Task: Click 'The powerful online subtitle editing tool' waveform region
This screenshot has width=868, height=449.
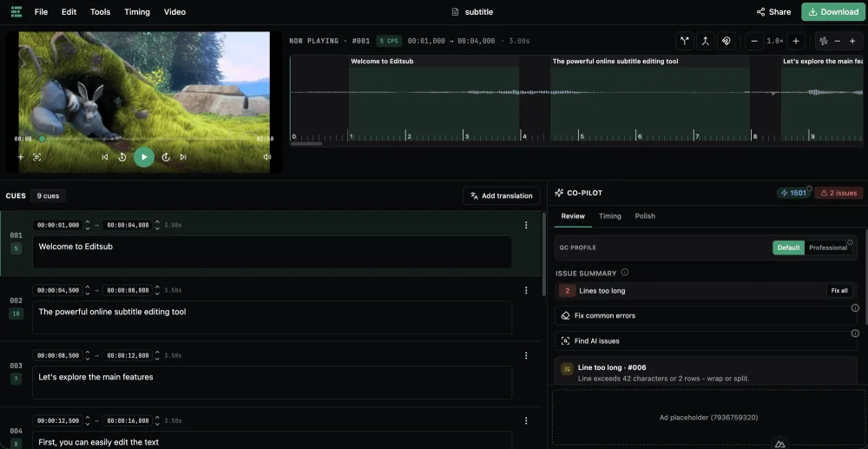Action: [650, 98]
